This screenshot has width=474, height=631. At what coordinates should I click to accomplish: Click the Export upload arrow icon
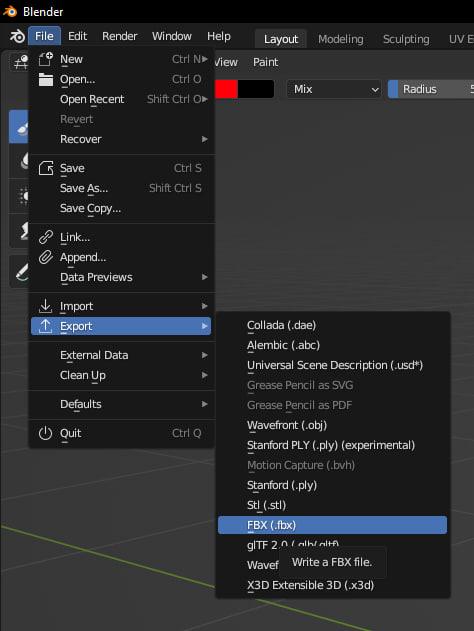pyautogui.click(x=45, y=326)
